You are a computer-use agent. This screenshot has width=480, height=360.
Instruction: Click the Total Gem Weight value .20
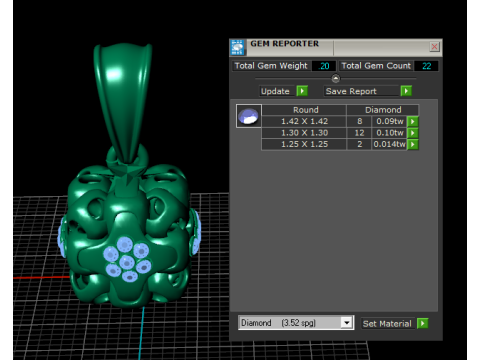point(324,66)
